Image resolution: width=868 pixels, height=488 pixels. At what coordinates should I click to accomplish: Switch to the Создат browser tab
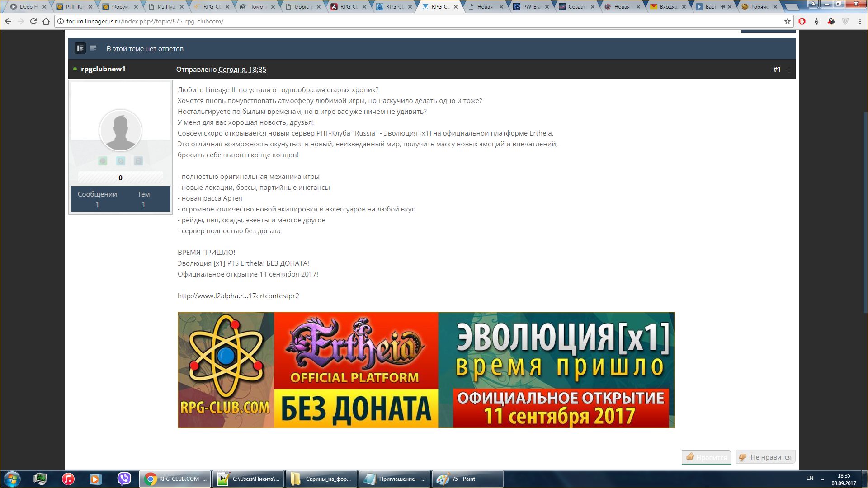[576, 7]
